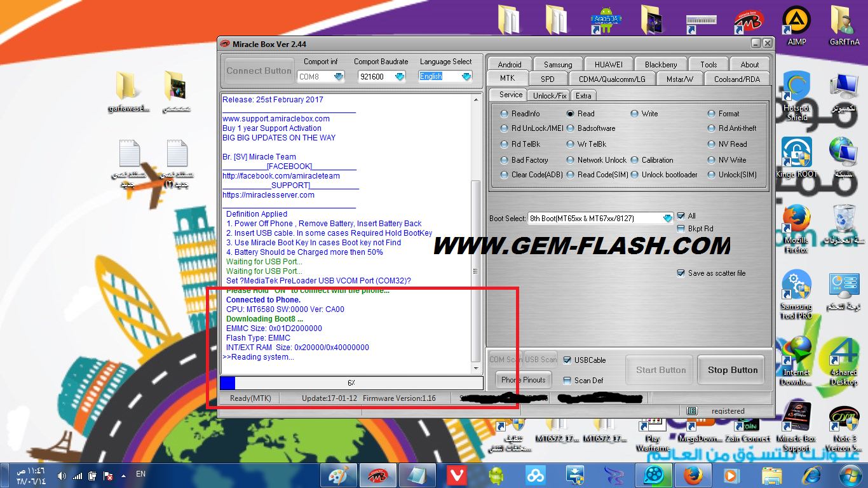The width and height of the screenshot is (868, 488).
Task: Select the Internet Download Manager desktop icon
Action: (797, 360)
